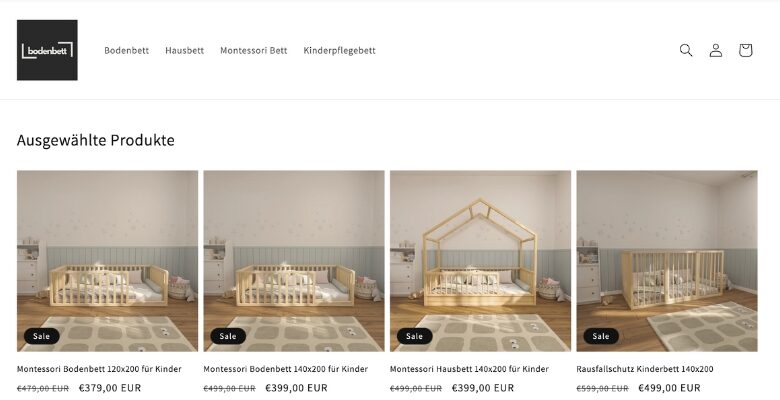The width and height of the screenshot is (780, 400).
Task: Go to the Hausbett menu item
Action: [185, 50]
